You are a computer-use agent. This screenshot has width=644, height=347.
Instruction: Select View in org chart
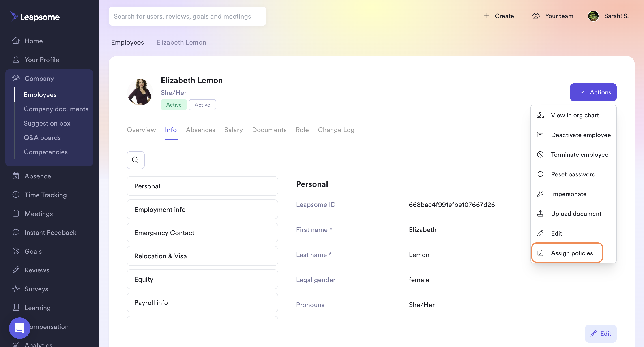573,115
